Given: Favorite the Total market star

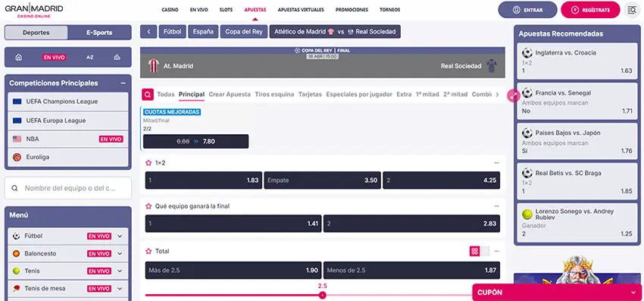Looking at the screenshot, I should [148, 251].
